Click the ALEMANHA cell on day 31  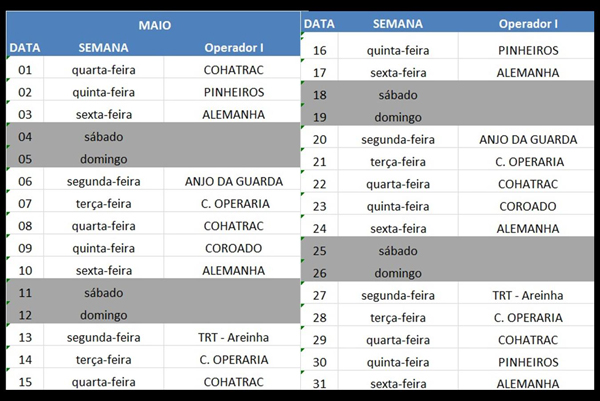tap(527, 383)
